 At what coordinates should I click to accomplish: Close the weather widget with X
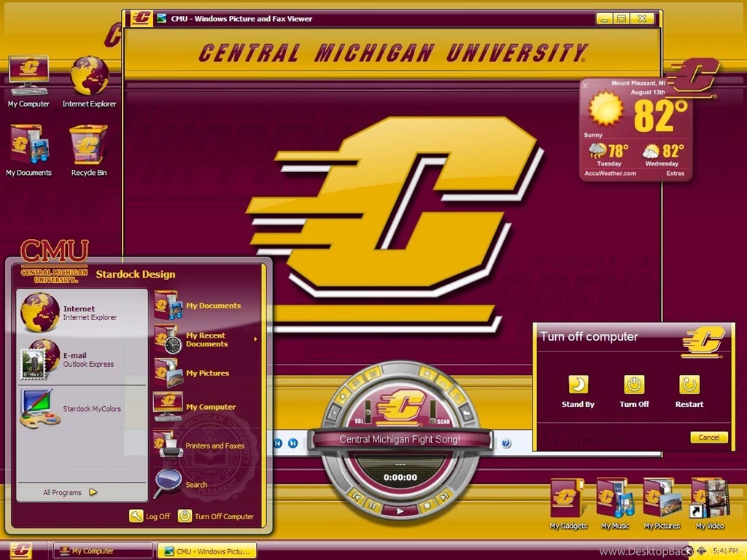tap(585, 86)
